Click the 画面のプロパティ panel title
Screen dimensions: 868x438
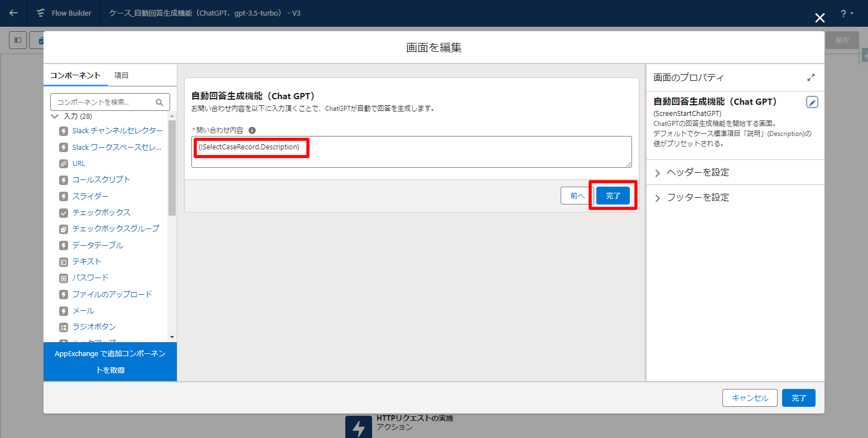tap(688, 77)
